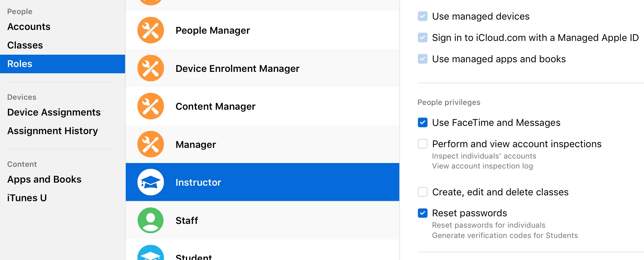View Assignment History page
Image resolution: width=644 pixels, height=260 pixels.
[53, 131]
